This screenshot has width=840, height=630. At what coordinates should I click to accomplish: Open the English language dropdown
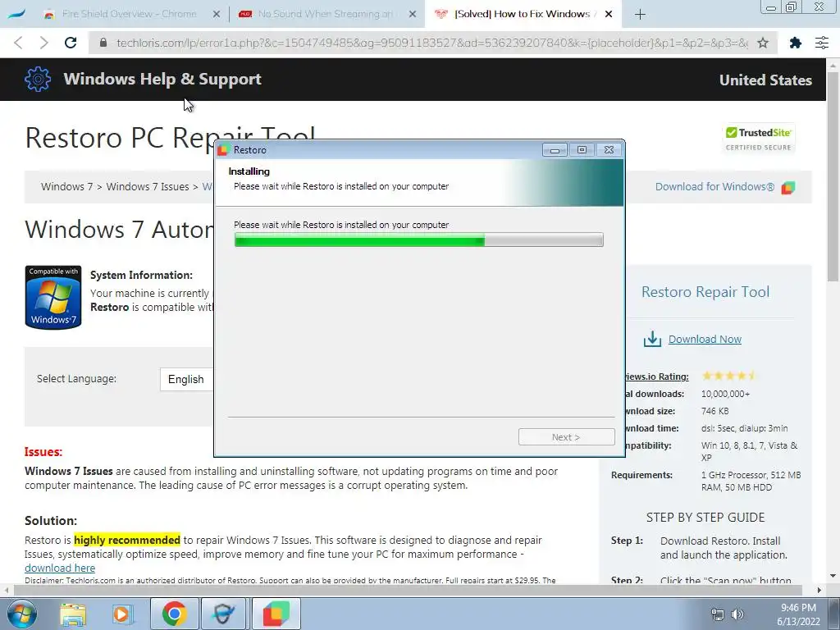[x=186, y=379]
